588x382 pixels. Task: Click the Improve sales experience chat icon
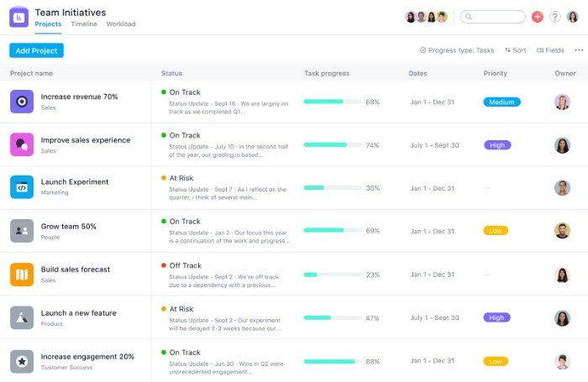pyautogui.click(x=22, y=144)
